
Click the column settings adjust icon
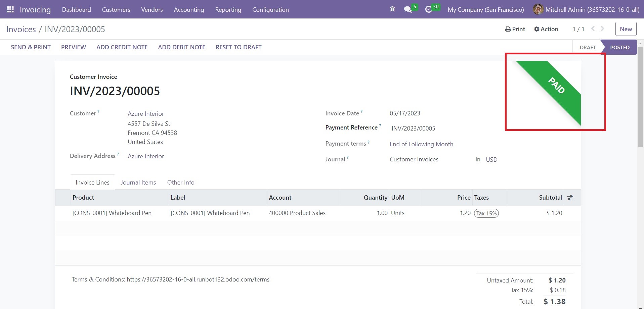(x=570, y=198)
